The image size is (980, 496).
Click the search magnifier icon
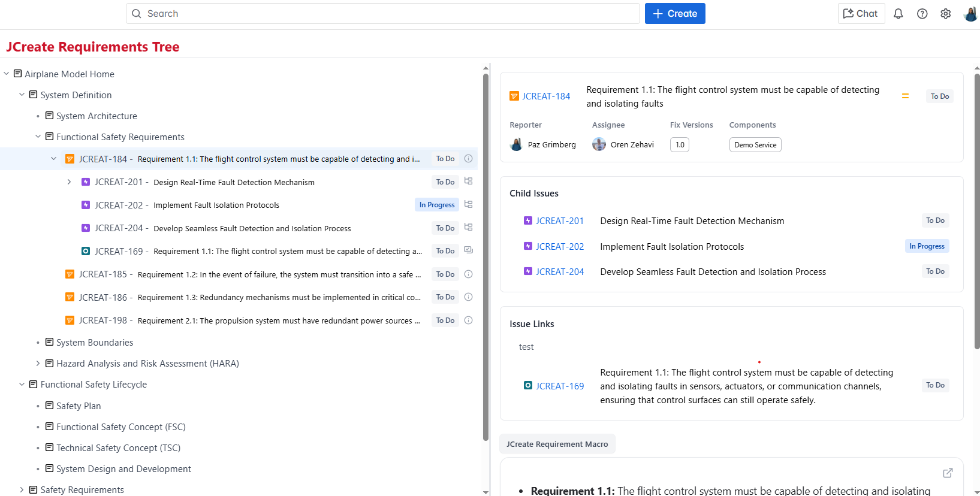pos(137,14)
